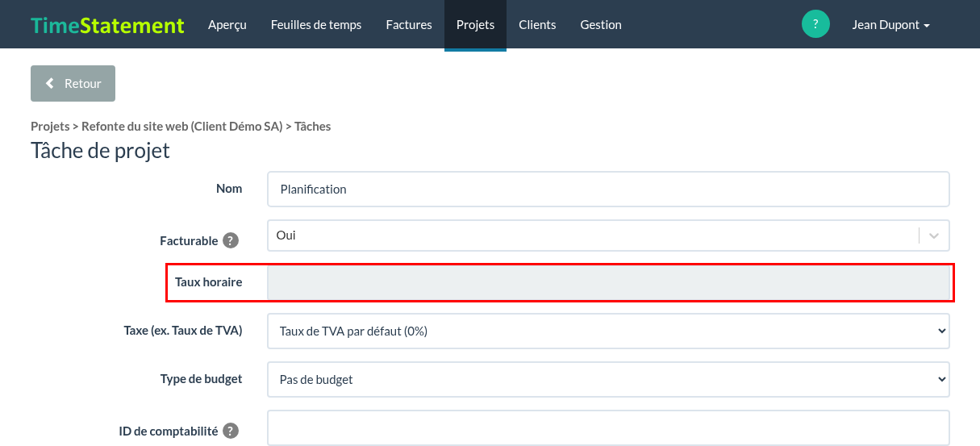Open Refonte du site web breadcrumb
The height and width of the screenshot is (446, 980).
(x=182, y=126)
